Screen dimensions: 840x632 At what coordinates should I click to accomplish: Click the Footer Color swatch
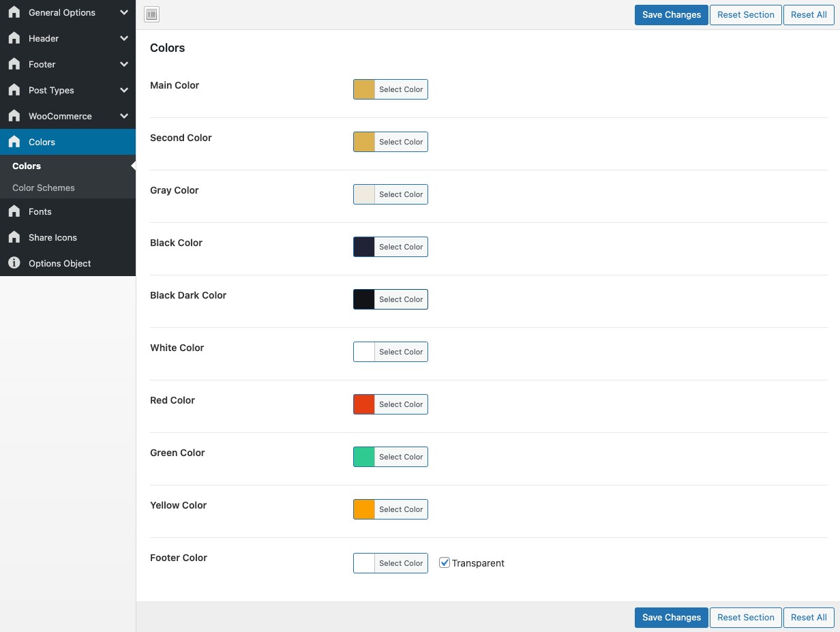(x=364, y=563)
